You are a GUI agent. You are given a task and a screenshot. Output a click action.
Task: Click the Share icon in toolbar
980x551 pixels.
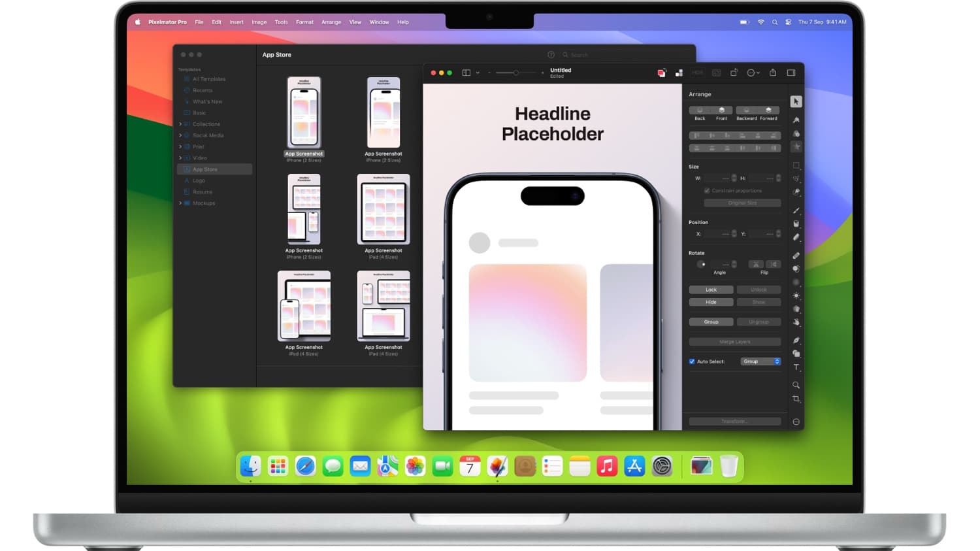[773, 73]
